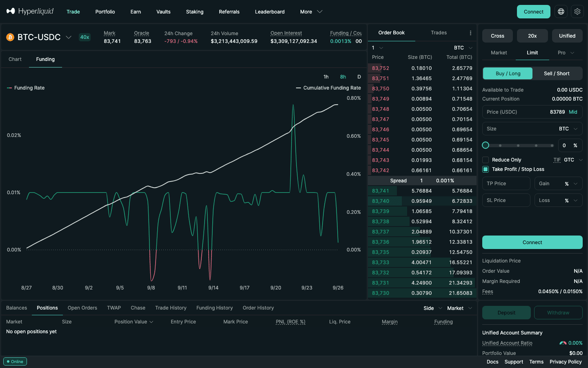588x368 pixels.
Task: Click the Fees label link
Action: point(488,292)
